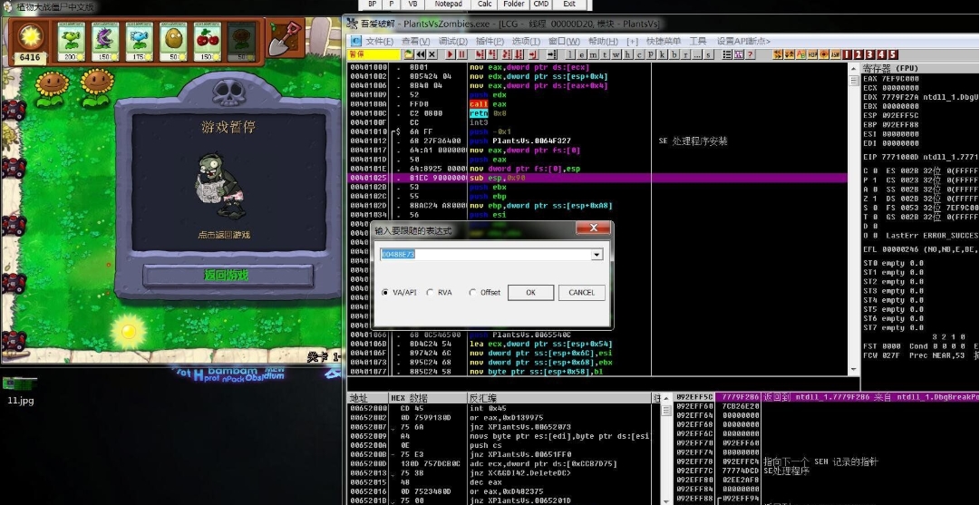Open the 窗口(W) menu
The width and height of the screenshot is (980, 505).
(x=564, y=41)
